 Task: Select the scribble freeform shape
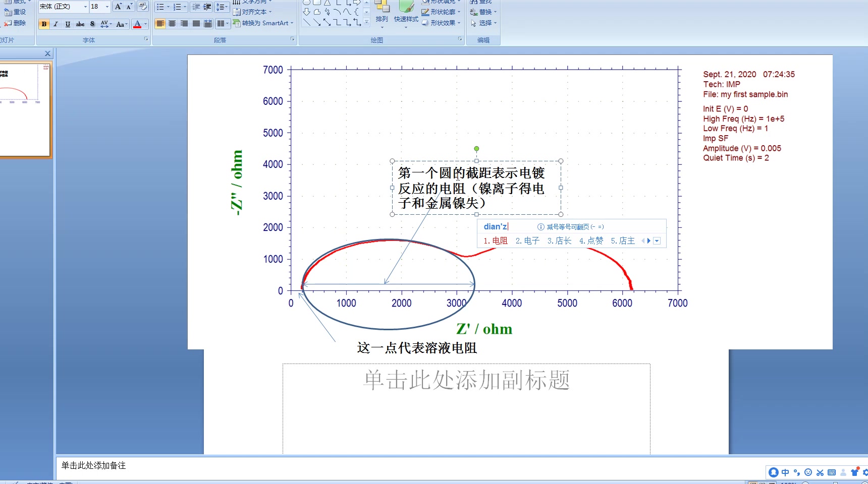(x=327, y=12)
